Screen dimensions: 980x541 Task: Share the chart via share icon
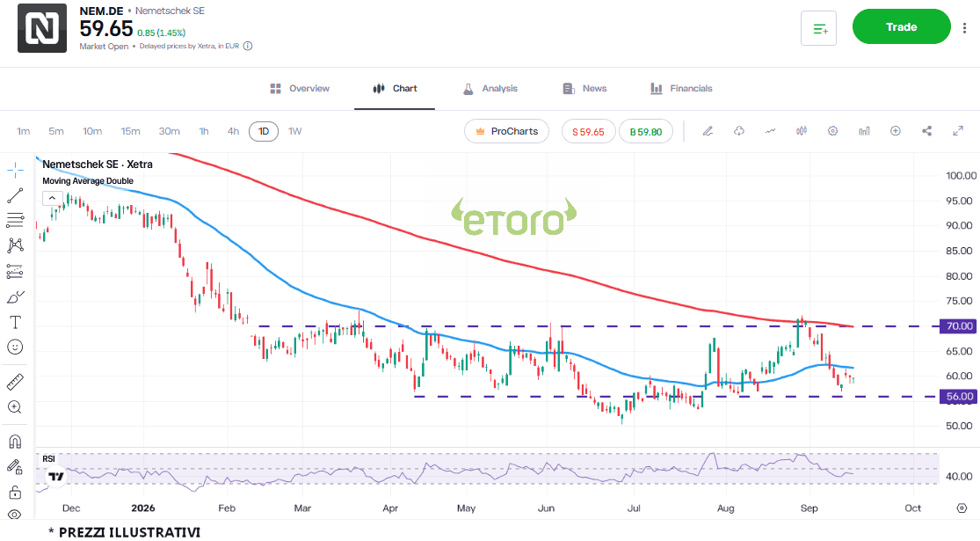(927, 131)
